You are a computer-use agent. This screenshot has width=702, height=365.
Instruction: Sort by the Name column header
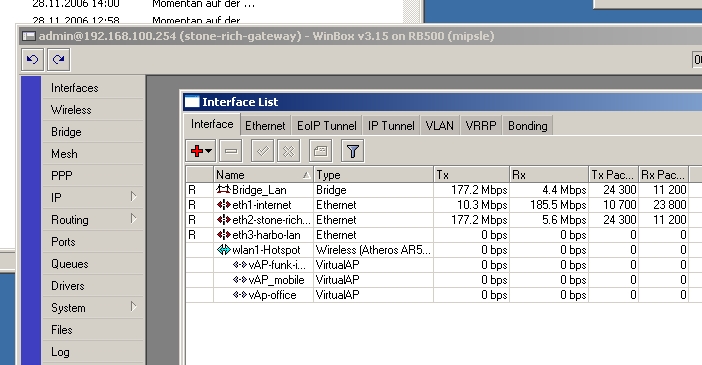coord(263,175)
